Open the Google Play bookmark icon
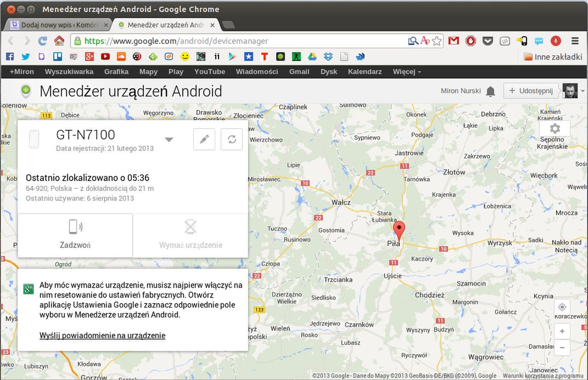 232,56
